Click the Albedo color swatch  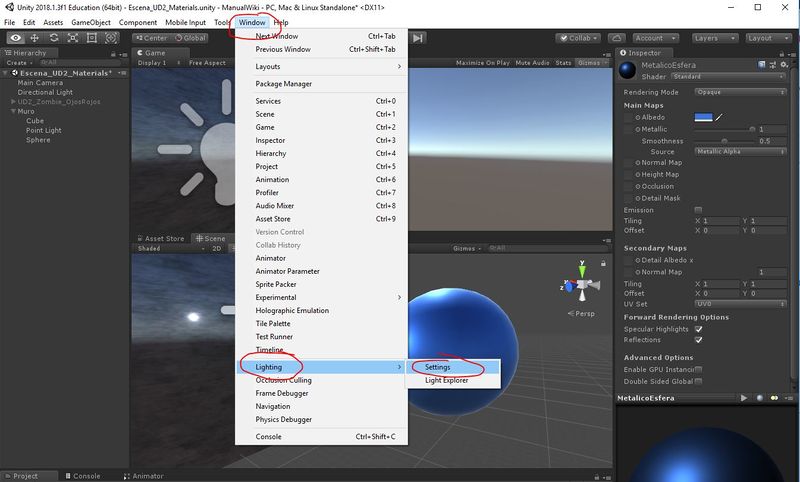point(703,117)
